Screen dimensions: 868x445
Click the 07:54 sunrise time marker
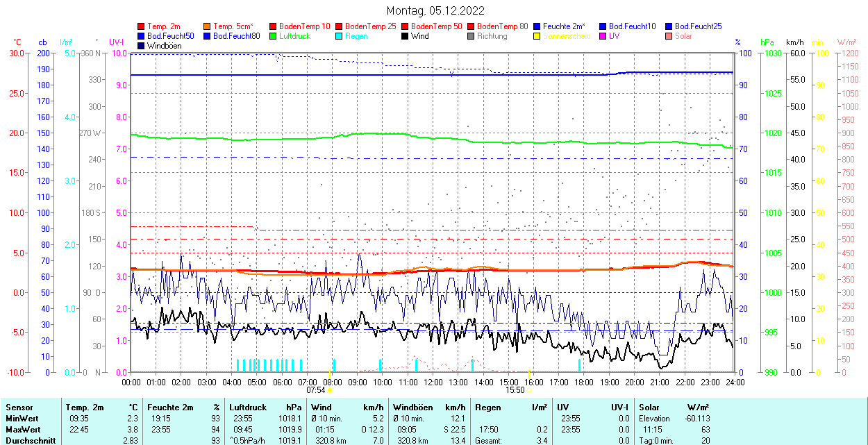pyautogui.click(x=316, y=390)
